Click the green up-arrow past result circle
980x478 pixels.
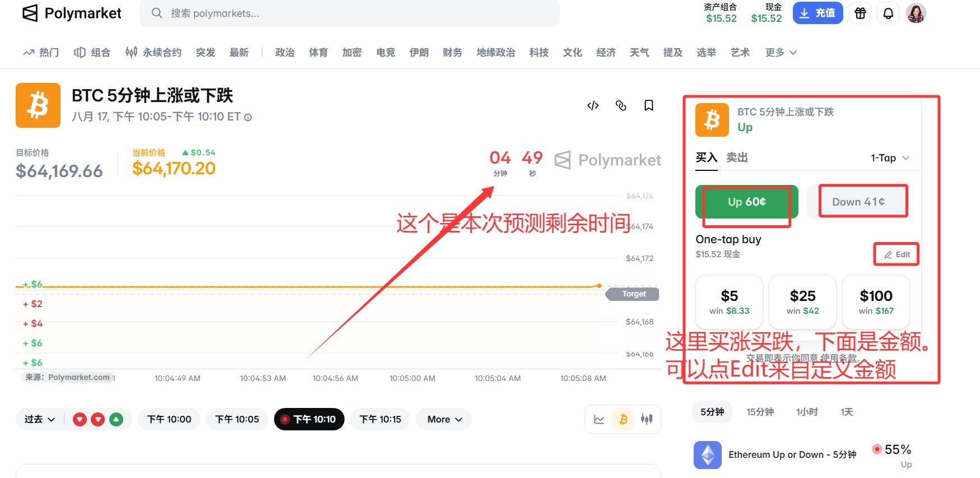[116, 419]
